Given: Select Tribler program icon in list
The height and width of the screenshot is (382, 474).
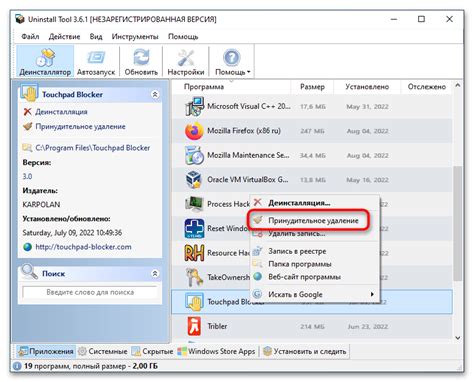Looking at the screenshot, I should [x=194, y=326].
